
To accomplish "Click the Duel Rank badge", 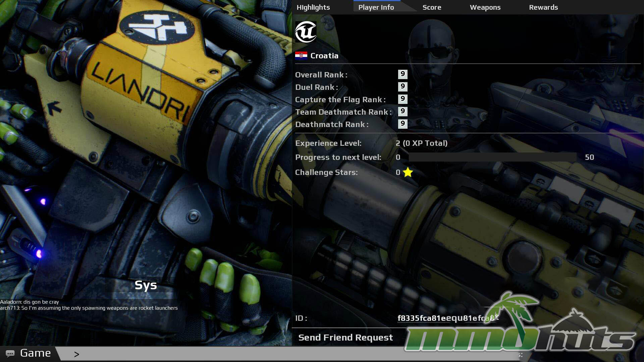I will [x=402, y=87].
